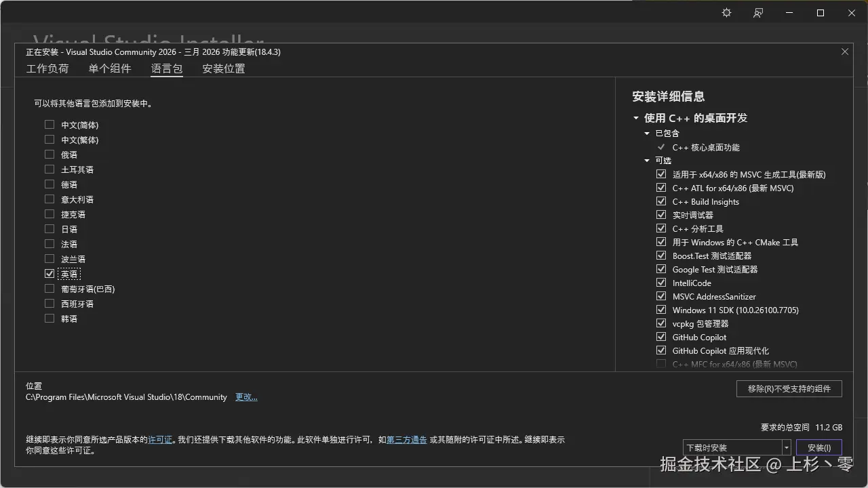Image resolution: width=868 pixels, height=488 pixels.
Task: Switch to the 工作负荷 tab
Action: point(47,68)
